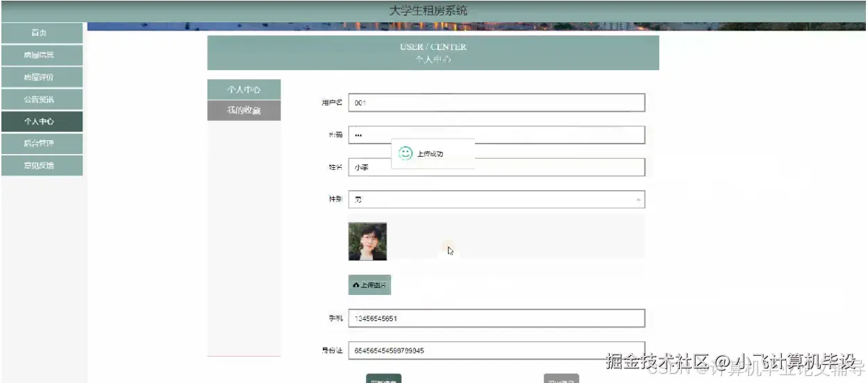Click the 性别 dropdown arrow
Image resolution: width=868 pixels, height=383 pixels.
point(639,200)
